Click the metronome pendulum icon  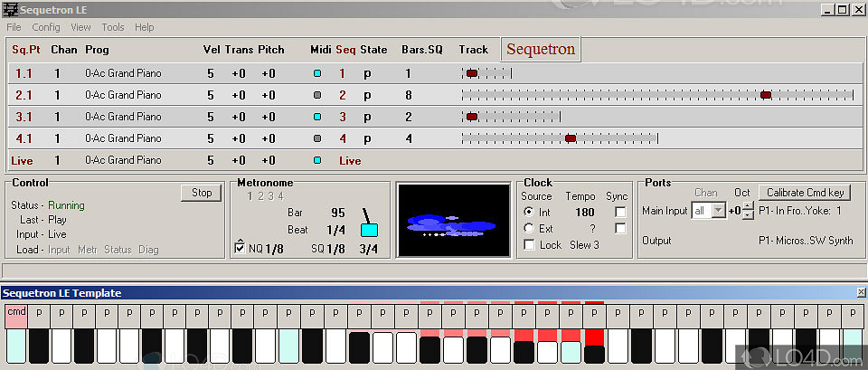pyautogui.click(x=369, y=223)
